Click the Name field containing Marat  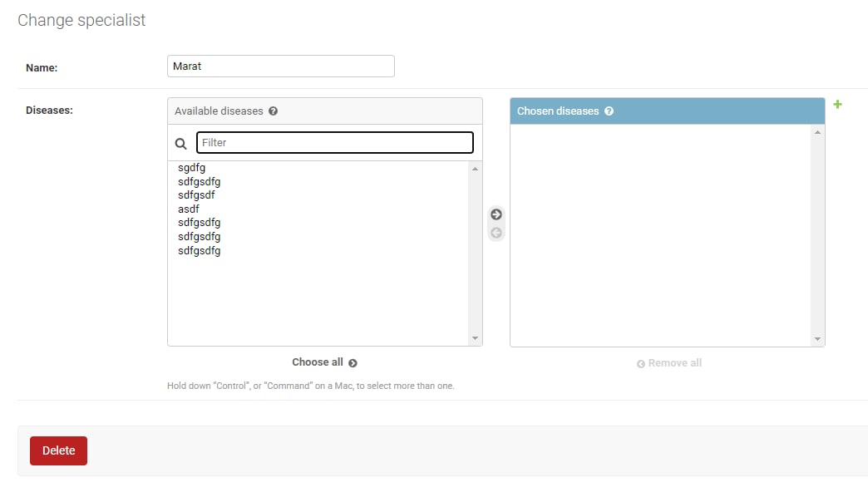[x=281, y=66]
